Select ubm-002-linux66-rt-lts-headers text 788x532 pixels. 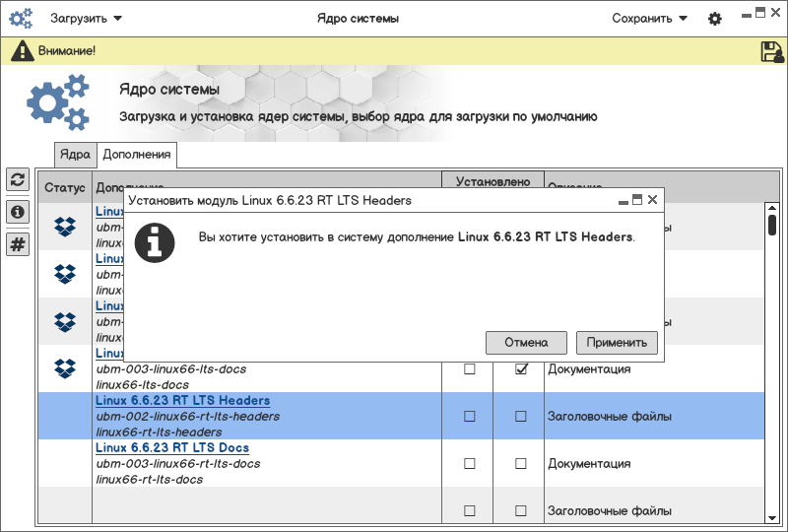pyautogui.click(x=188, y=417)
